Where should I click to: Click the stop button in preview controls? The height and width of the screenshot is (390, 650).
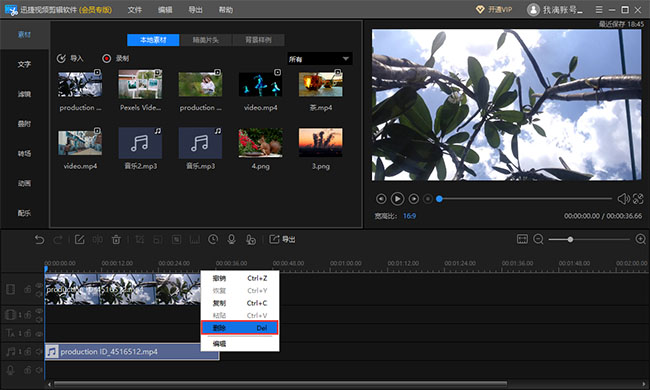click(428, 199)
